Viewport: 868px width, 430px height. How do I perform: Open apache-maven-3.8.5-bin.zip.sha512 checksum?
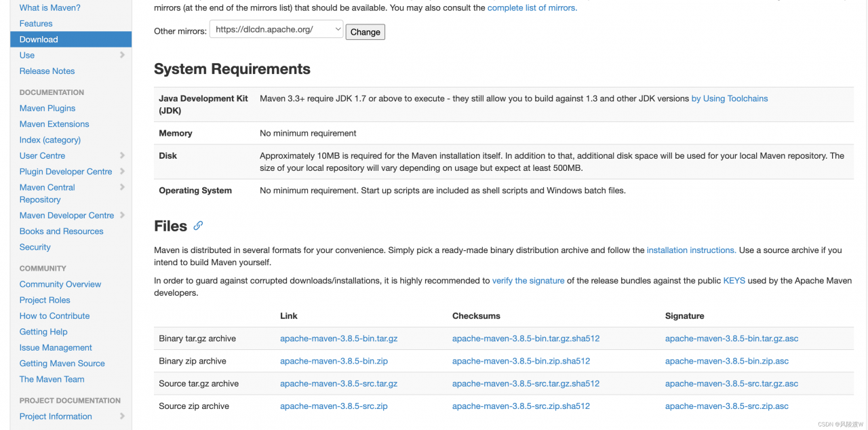click(521, 361)
